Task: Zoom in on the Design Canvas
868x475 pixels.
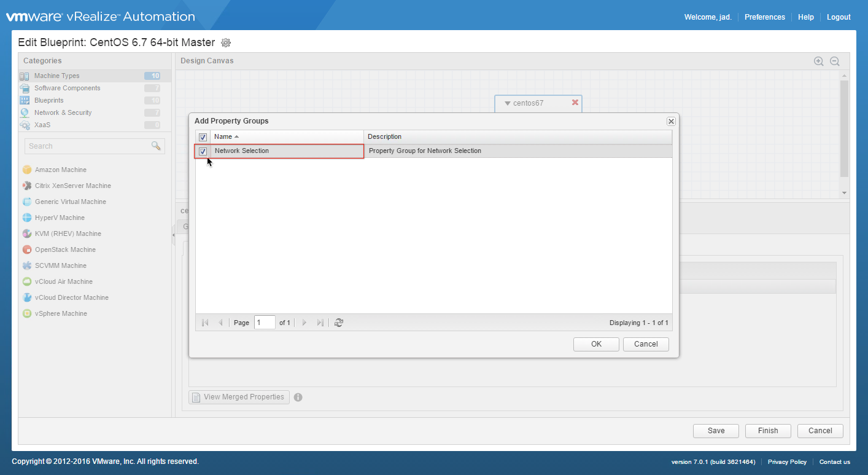Action: 818,61
